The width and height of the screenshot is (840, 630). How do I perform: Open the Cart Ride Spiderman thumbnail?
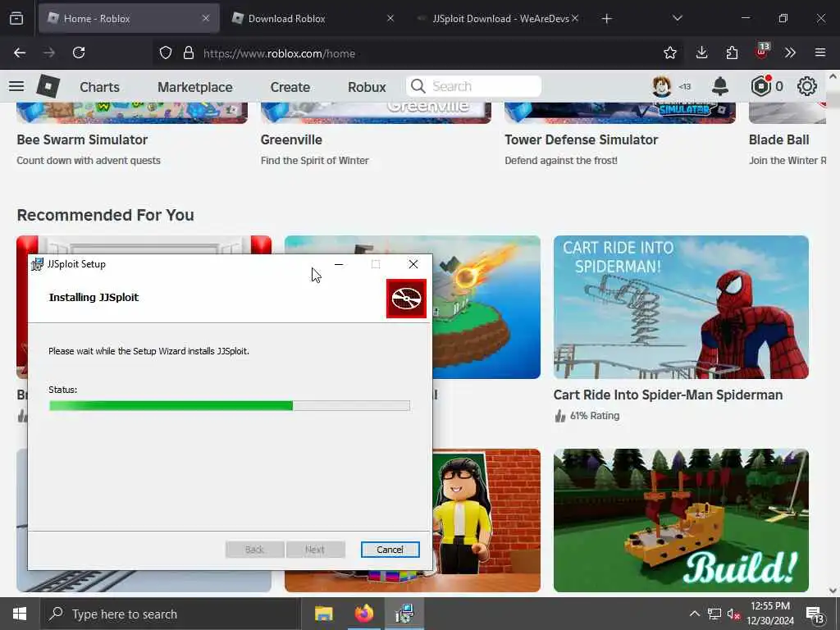coord(681,307)
